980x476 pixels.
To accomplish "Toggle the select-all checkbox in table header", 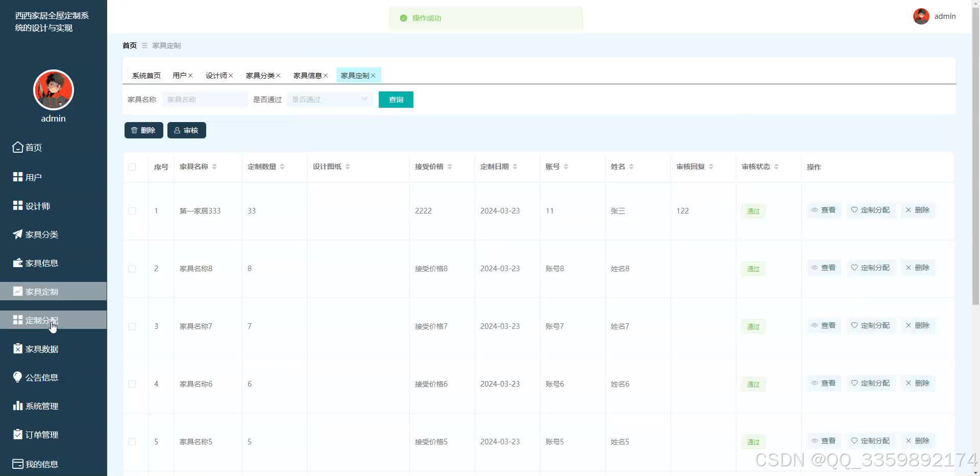I will 132,167.
